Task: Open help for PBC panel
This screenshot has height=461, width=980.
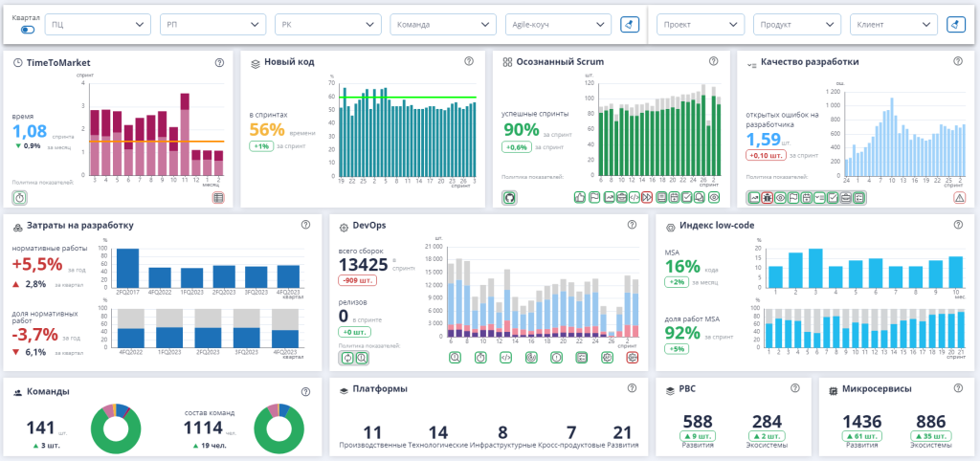Action: pyautogui.click(x=795, y=388)
